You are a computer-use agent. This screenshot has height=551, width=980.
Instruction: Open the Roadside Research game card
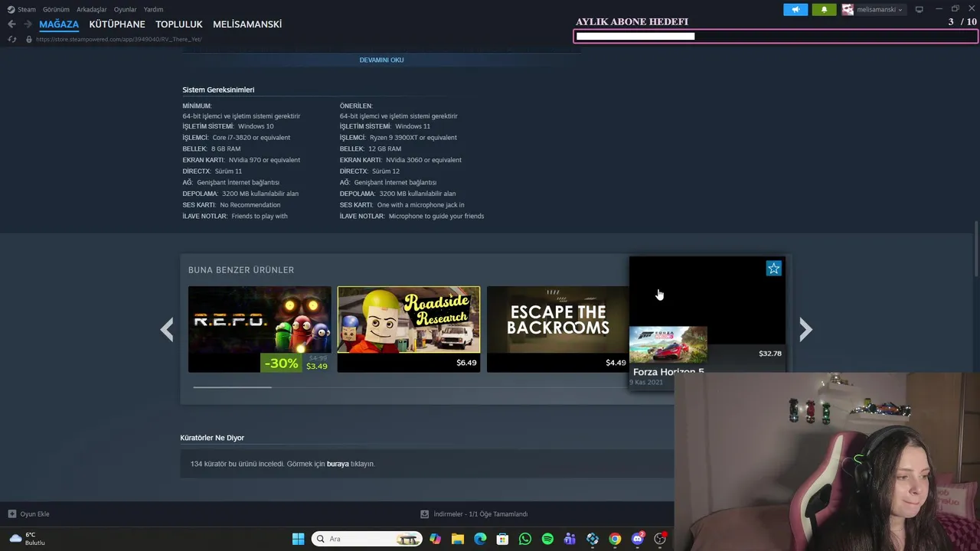coord(409,329)
